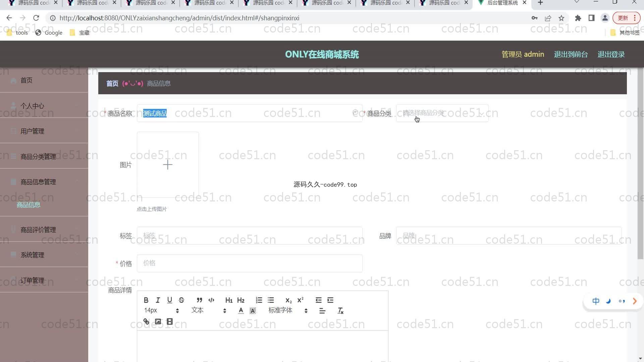Screen dimensions: 644x362
Task: Expand 订单管理 sidebar menu
Action: 44,280
